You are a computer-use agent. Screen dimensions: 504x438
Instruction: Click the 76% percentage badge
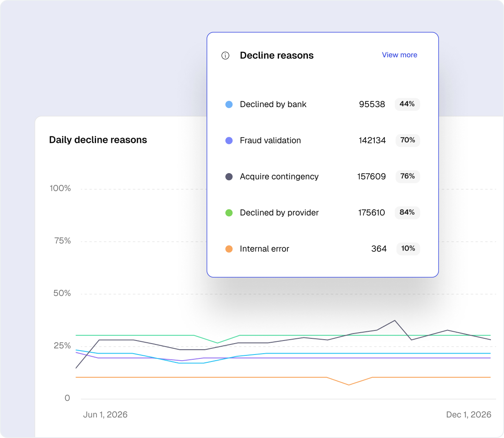pos(407,176)
